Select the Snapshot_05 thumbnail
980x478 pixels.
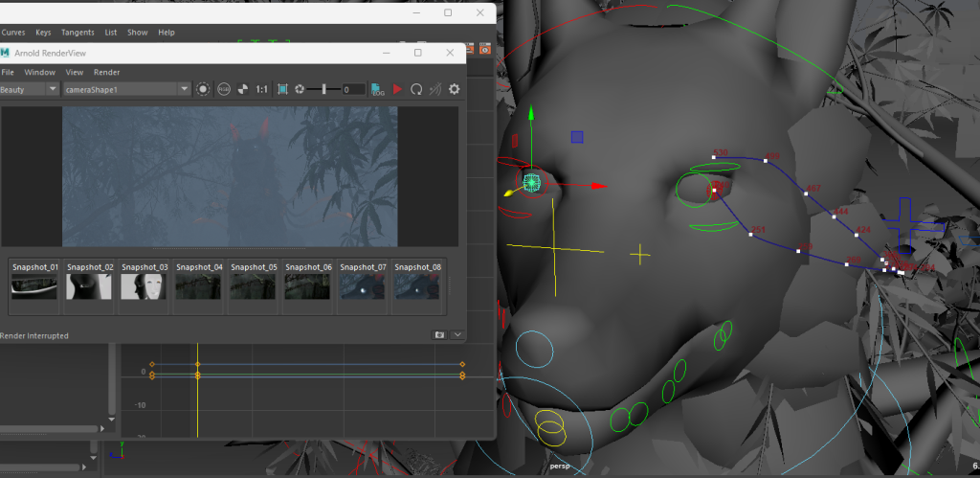253,286
